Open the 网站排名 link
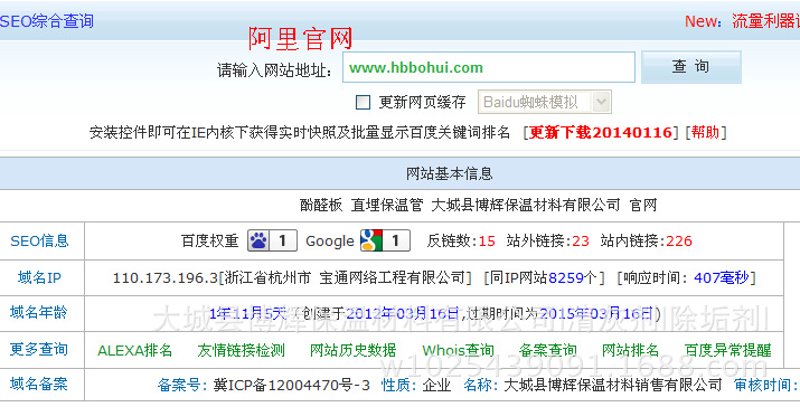The image size is (800, 407). pos(630,350)
